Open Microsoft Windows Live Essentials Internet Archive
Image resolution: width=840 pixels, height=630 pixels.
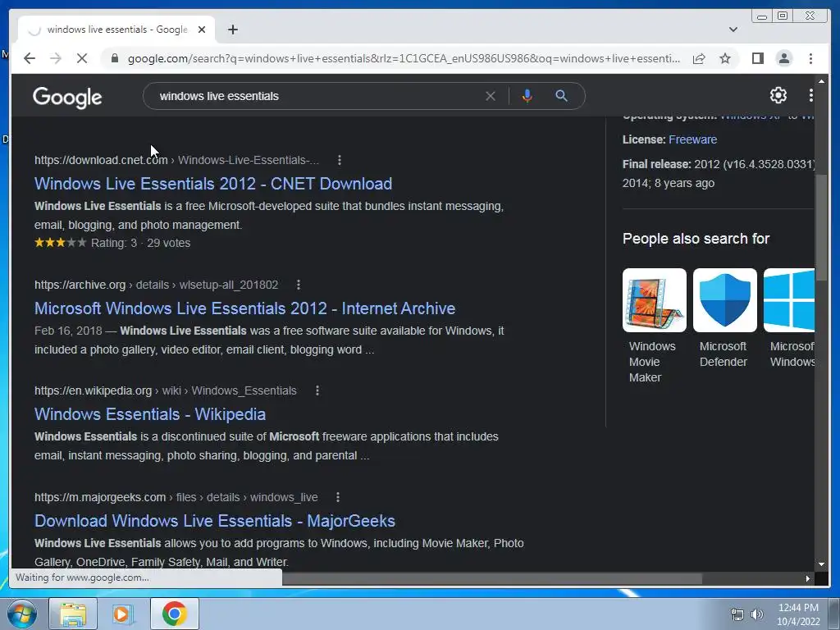point(244,308)
